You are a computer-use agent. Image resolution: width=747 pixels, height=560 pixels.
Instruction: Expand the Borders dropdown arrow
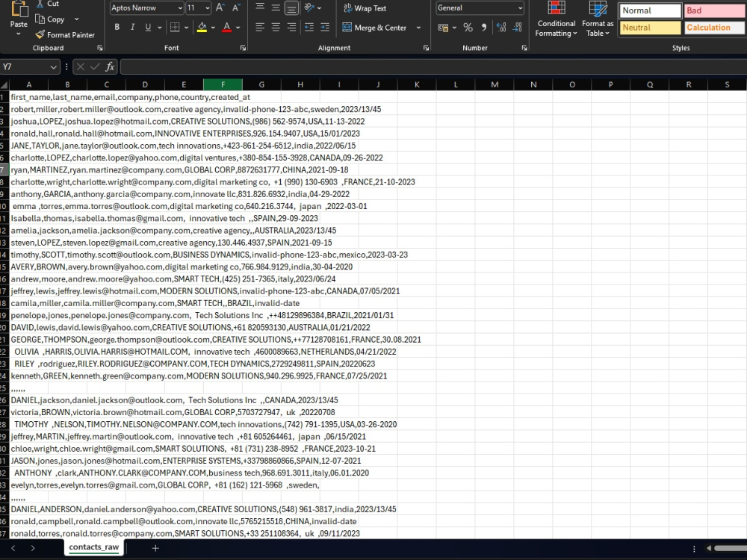click(186, 28)
